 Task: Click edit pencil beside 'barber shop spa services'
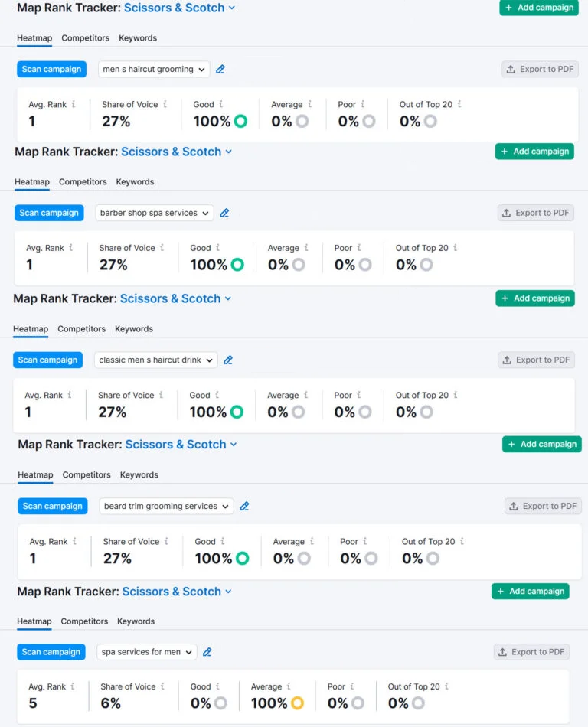click(224, 214)
